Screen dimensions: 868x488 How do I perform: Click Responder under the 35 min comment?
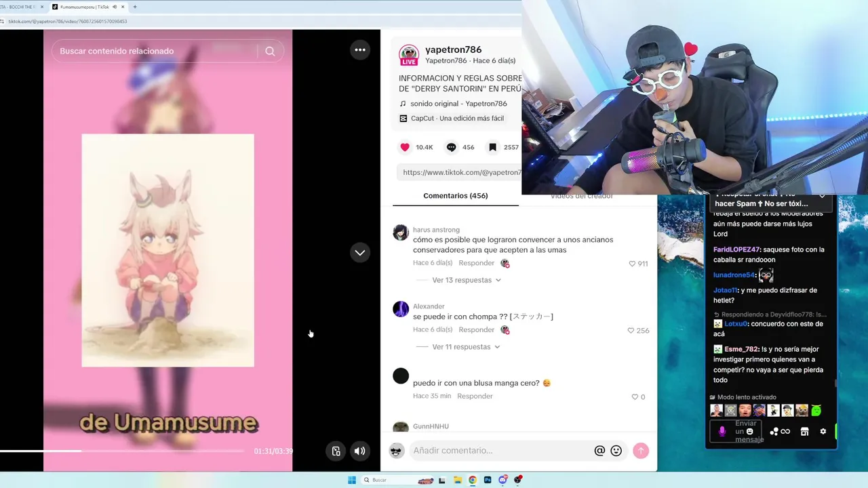(475, 396)
